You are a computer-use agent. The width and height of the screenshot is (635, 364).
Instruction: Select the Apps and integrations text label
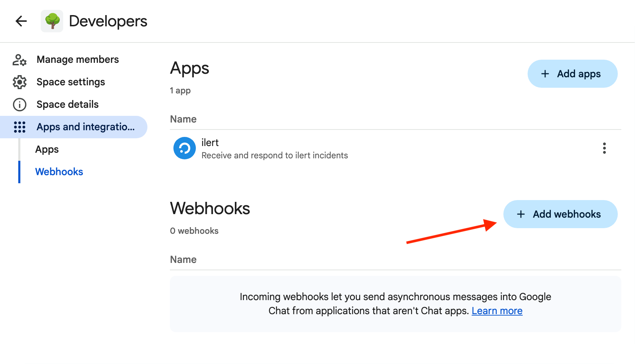click(x=86, y=127)
